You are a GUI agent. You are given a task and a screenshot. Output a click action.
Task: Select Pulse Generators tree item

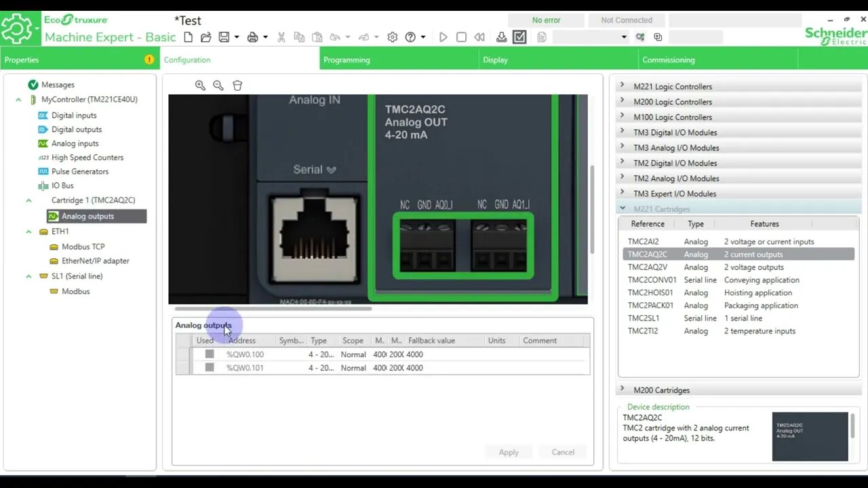[x=80, y=171]
